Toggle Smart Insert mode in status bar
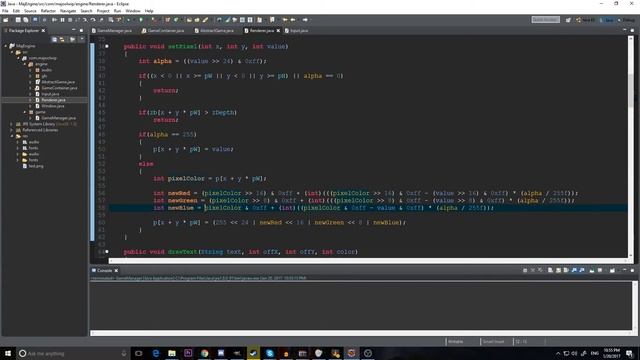 pyautogui.click(x=493, y=341)
